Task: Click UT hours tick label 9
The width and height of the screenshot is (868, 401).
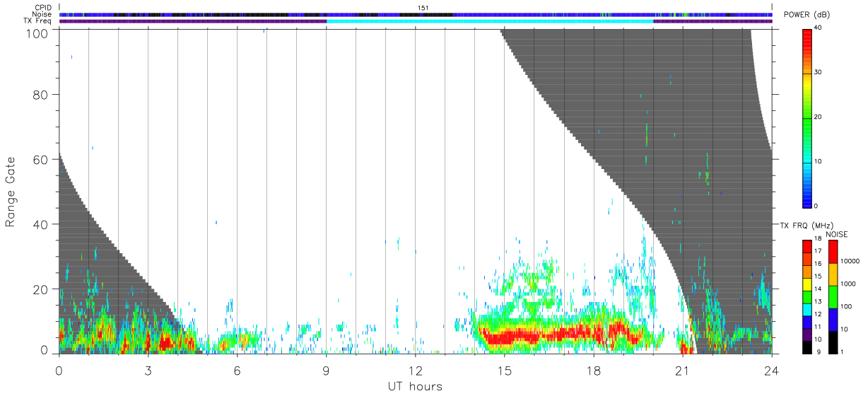Action: click(x=326, y=370)
